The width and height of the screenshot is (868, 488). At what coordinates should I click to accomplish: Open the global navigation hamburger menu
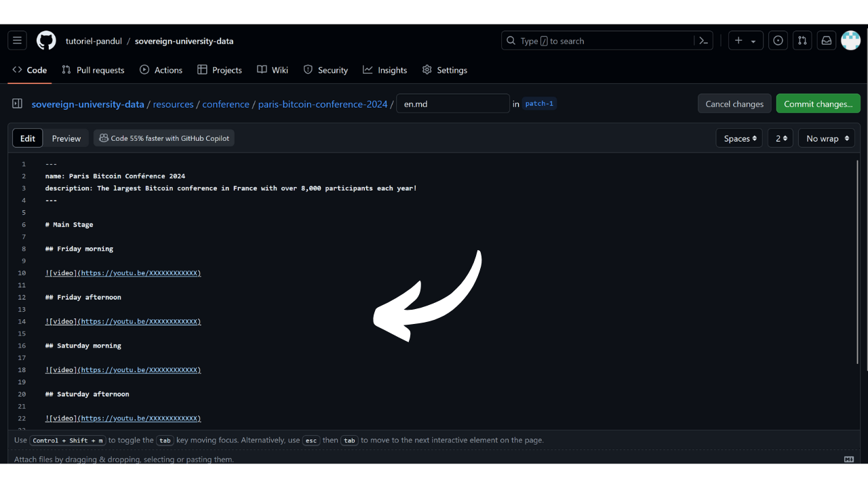click(x=18, y=41)
